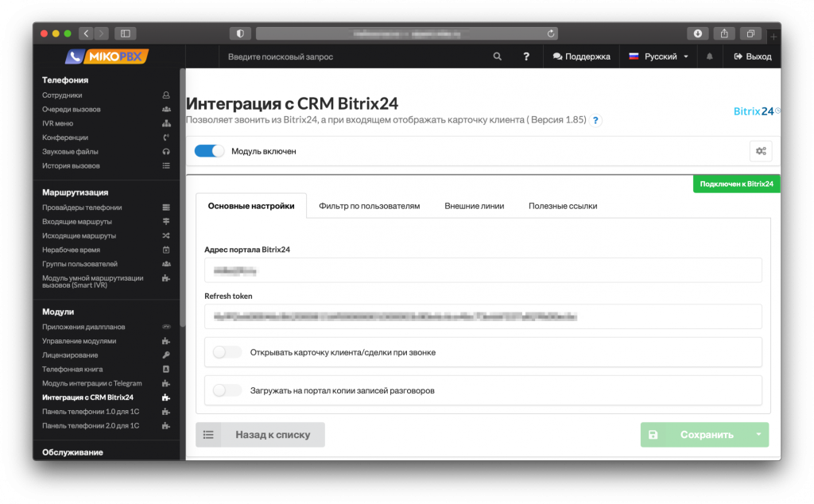This screenshot has height=504, width=814.
Task: Open the Русский language dropdown
Action: [x=659, y=56]
